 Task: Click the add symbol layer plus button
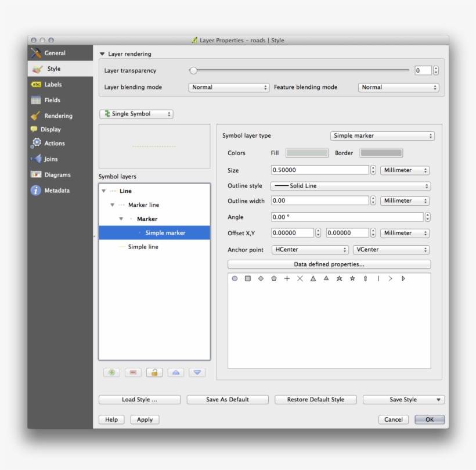[x=111, y=372]
